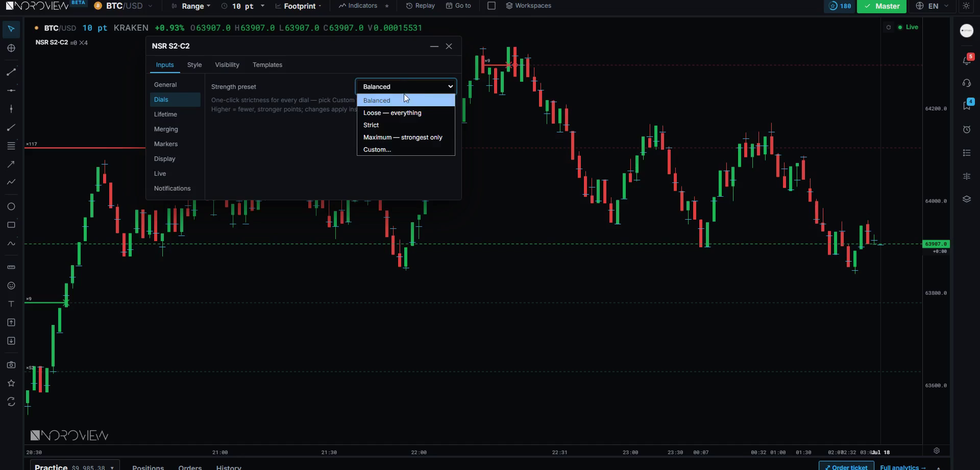This screenshot has height=470, width=980.
Task: Open the emoji sticker tool
Action: pyautogui.click(x=11, y=286)
